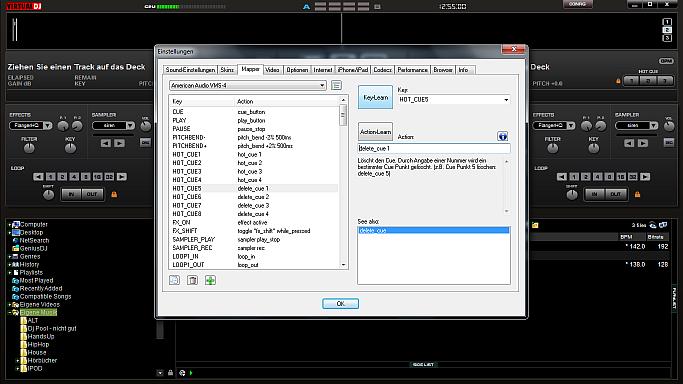Select the PITCHBEND- mapping row
This screenshot has height=384, width=683.
coord(254,137)
